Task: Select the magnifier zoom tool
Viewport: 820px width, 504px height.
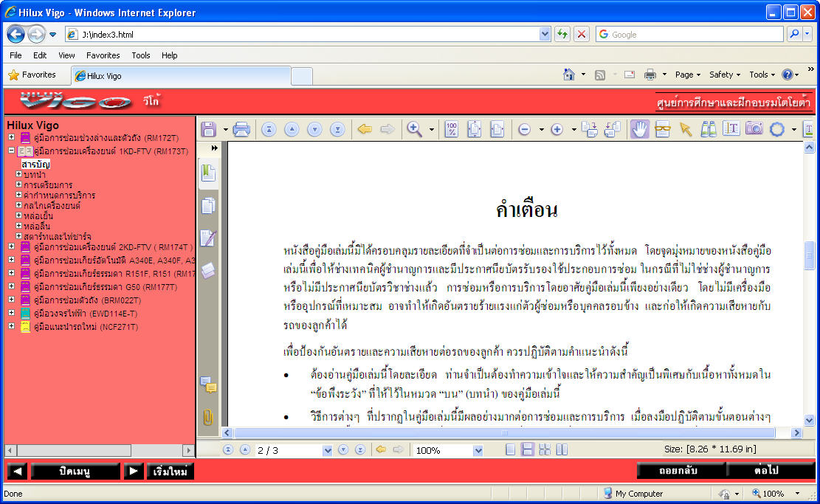Action: [x=414, y=129]
